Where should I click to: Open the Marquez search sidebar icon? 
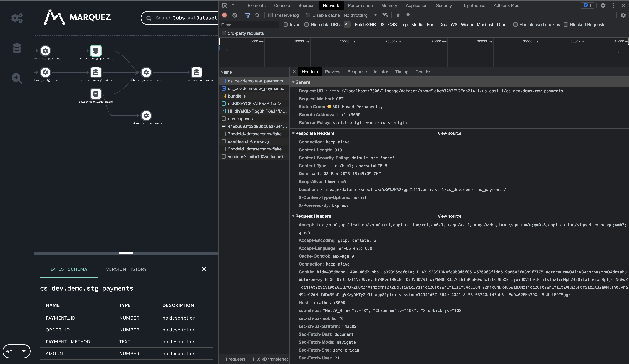(16, 78)
